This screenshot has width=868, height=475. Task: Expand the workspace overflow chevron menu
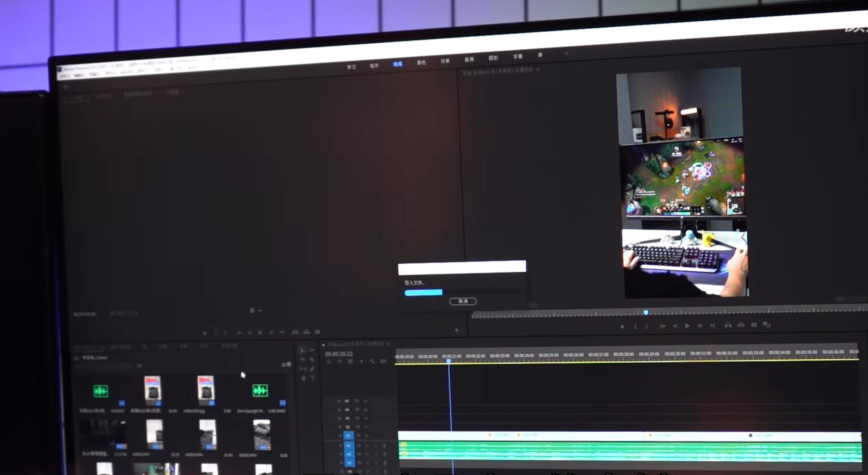pos(566,53)
